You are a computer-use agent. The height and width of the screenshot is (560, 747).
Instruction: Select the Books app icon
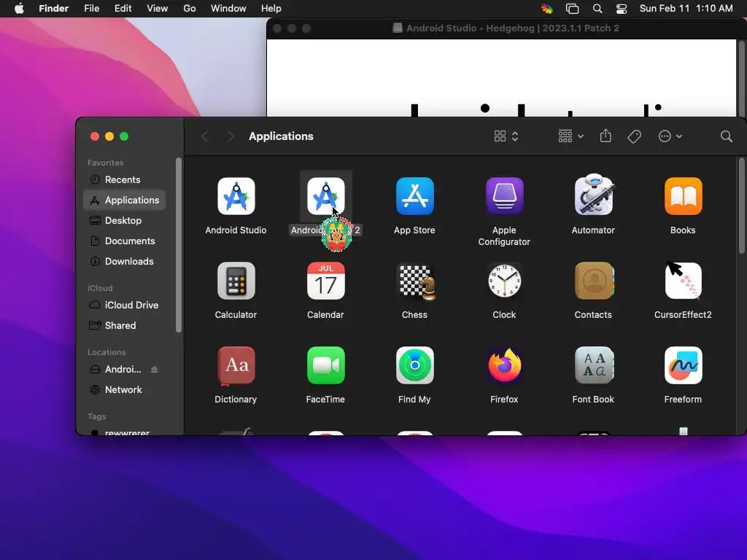coord(683,196)
